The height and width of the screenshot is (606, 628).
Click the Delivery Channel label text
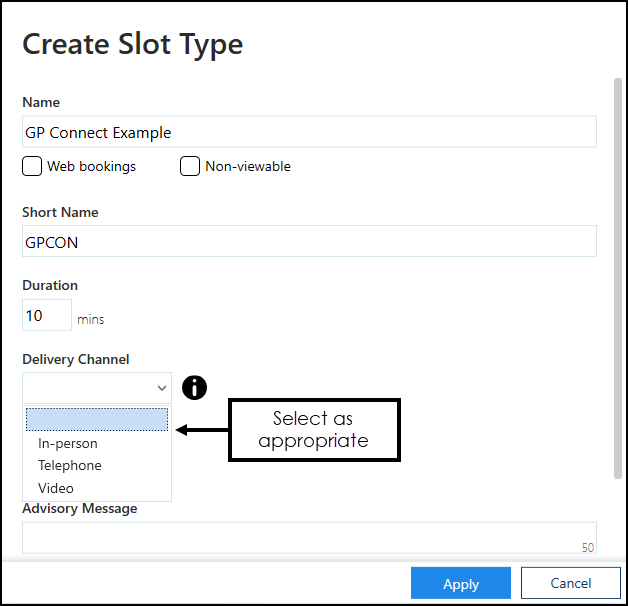[x=76, y=359]
